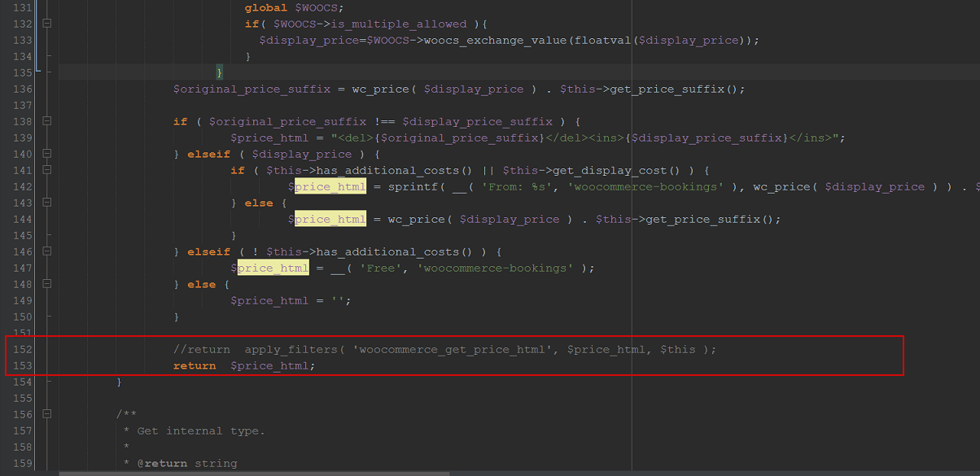Click the 'From: %s' string literal
Screen dimensions: 980x476
518,186
